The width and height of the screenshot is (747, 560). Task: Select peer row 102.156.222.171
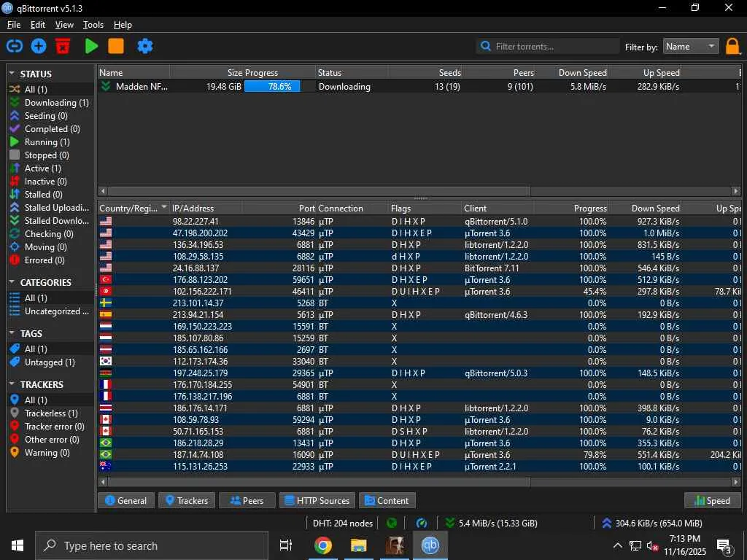[x=419, y=292]
